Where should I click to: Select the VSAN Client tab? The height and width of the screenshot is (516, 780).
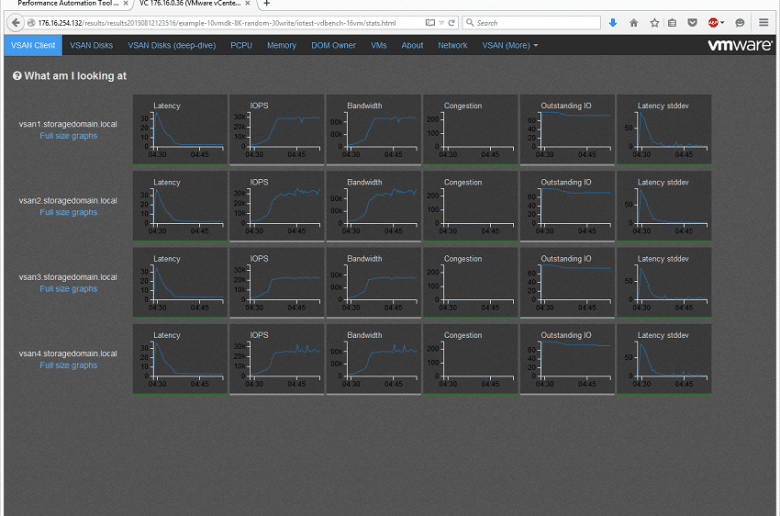click(33, 45)
